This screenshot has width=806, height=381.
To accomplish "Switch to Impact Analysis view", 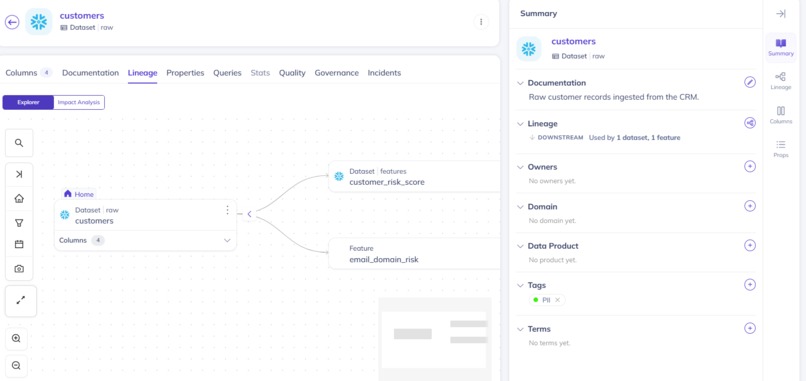I will point(79,102).
